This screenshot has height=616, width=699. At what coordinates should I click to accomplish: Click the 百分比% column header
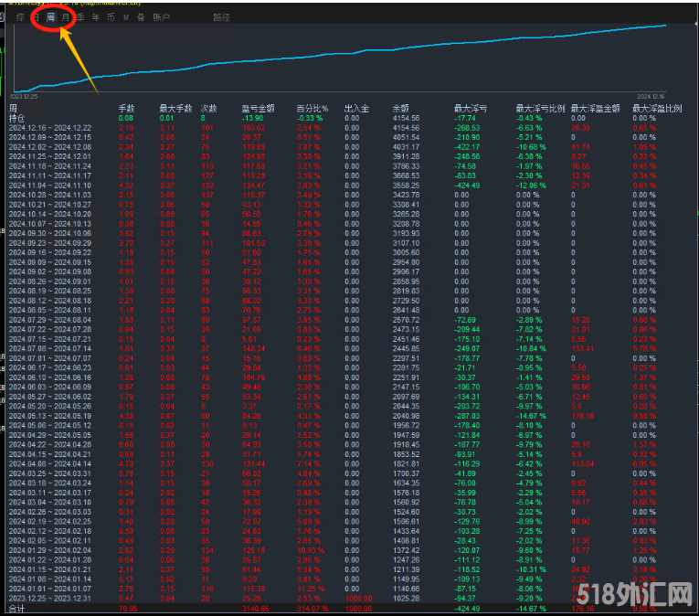[312, 109]
